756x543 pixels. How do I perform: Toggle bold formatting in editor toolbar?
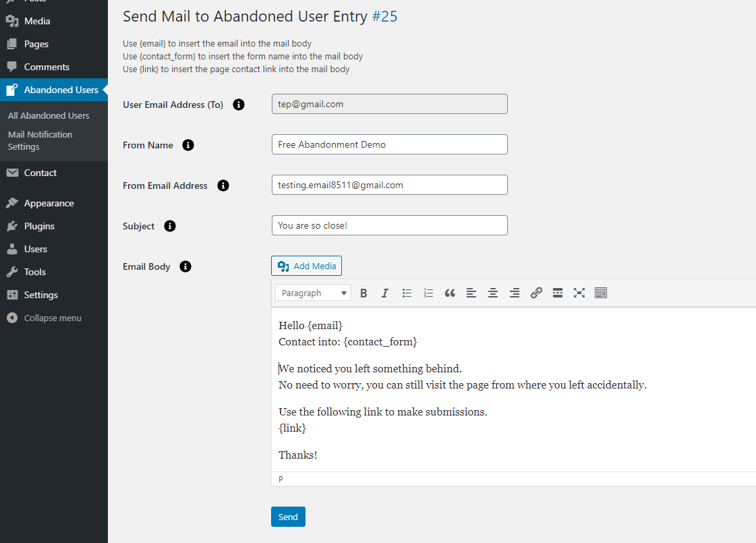(364, 293)
